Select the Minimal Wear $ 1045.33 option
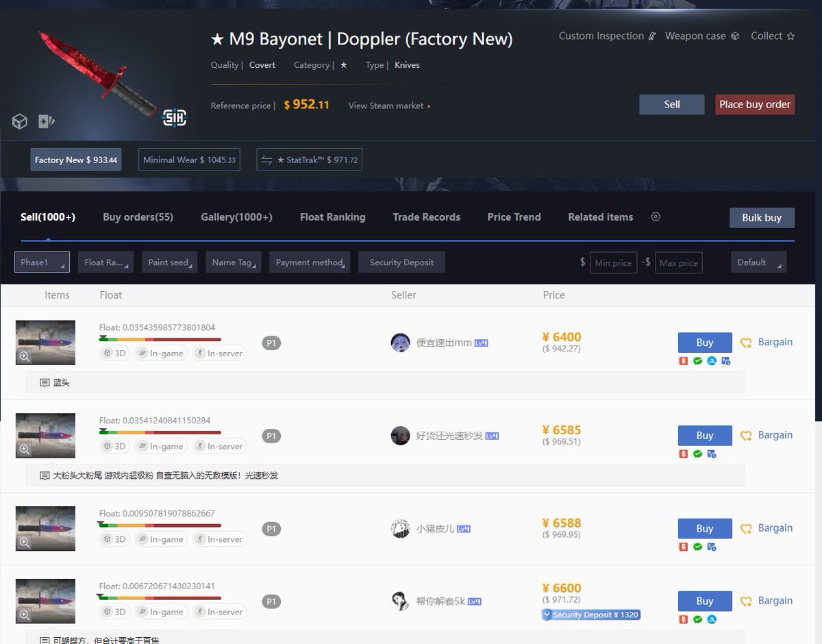The height and width of the screenshot is (644, 822). [x=189, y=160]
